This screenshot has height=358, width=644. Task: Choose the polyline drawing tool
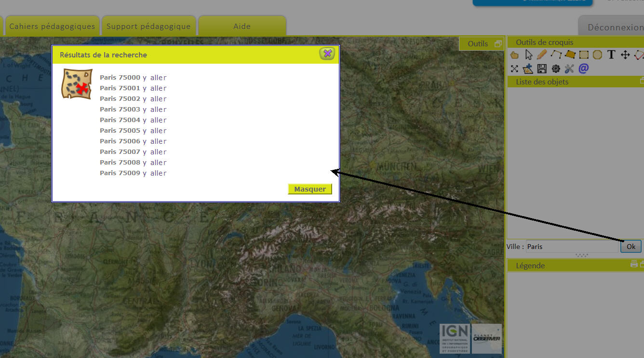tap(556, 55)
